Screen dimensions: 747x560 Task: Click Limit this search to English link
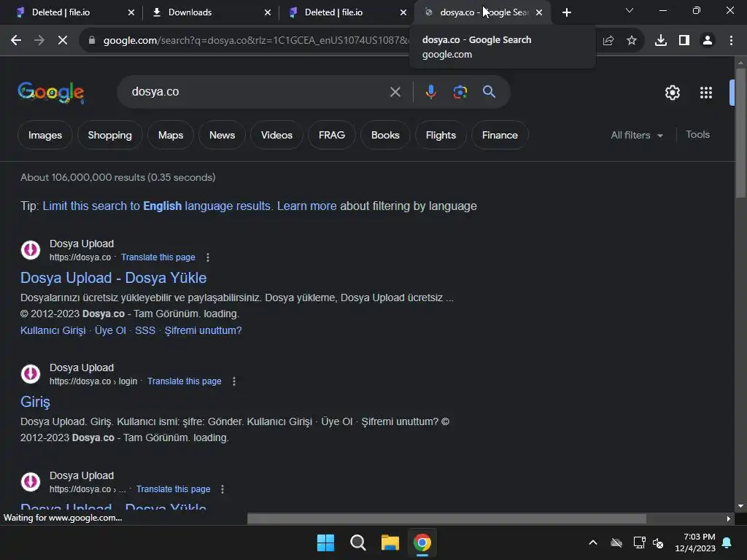pyautogui.click(x=157, y=206)
